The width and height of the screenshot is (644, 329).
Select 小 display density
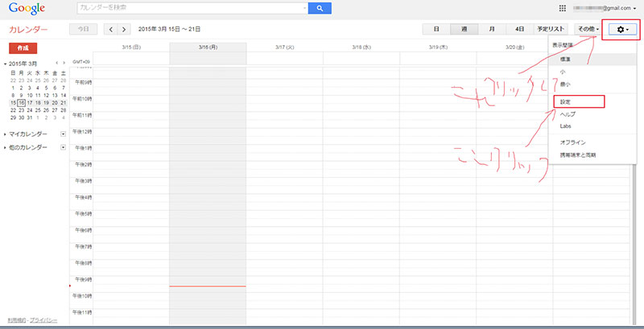[592, 72]
